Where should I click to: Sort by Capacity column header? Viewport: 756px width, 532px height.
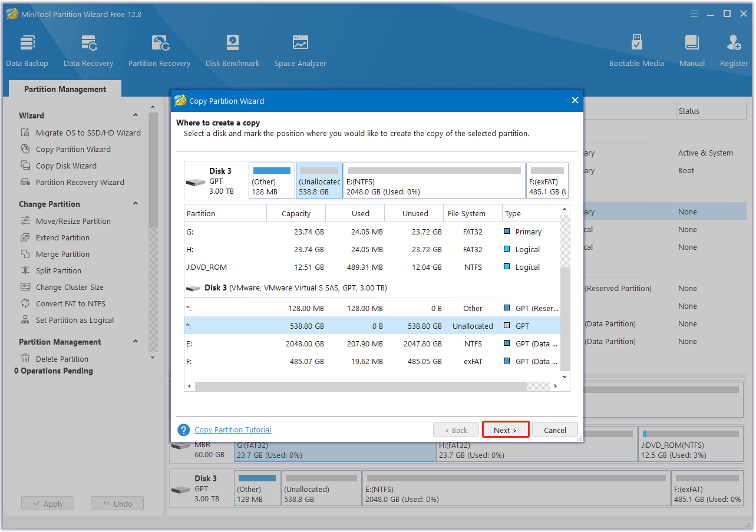pyautogui.click(x=296, y=213)
